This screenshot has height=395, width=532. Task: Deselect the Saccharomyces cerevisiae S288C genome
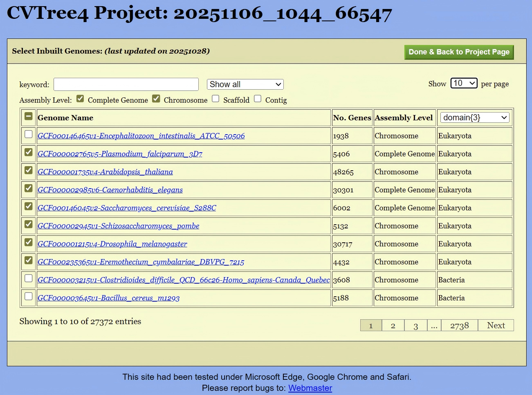(x=28, y=207)
